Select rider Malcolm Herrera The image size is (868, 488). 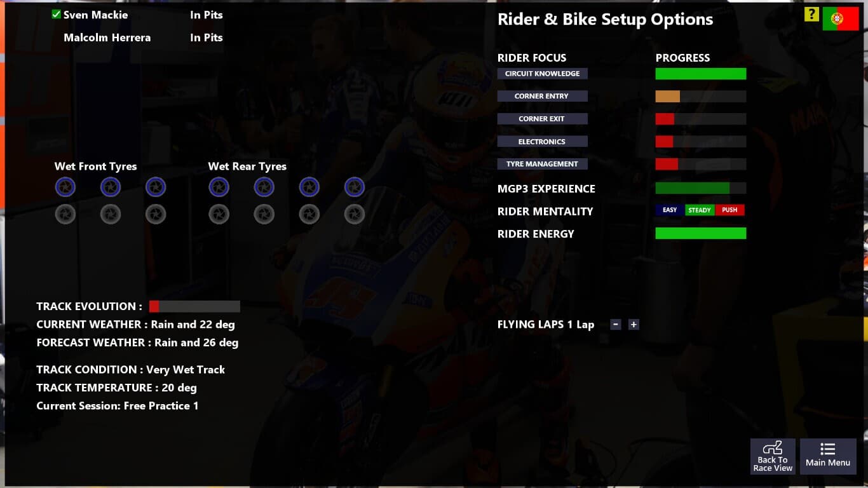[x=107, y=37]
